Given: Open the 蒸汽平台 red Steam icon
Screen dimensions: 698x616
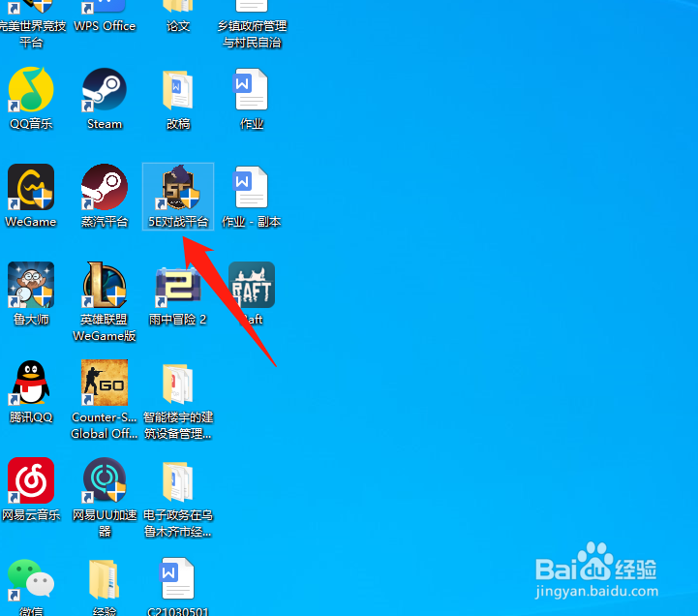Looking at the screenshot, I should (x=105, y=187).
